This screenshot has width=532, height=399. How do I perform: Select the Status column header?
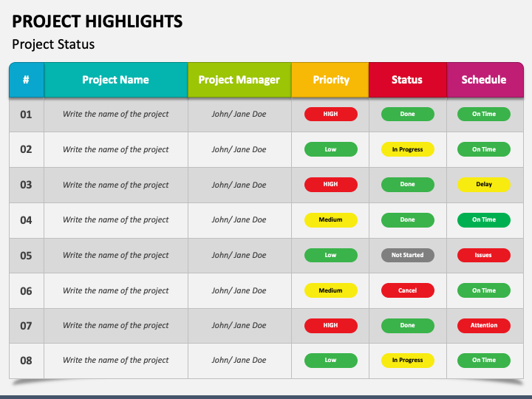pyautogui.click(x=407, y=80)
